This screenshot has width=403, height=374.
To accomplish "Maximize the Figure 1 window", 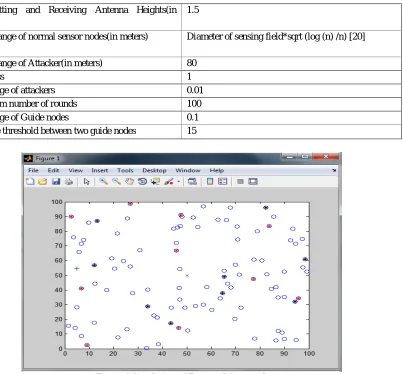I will (x=305, y=156).
